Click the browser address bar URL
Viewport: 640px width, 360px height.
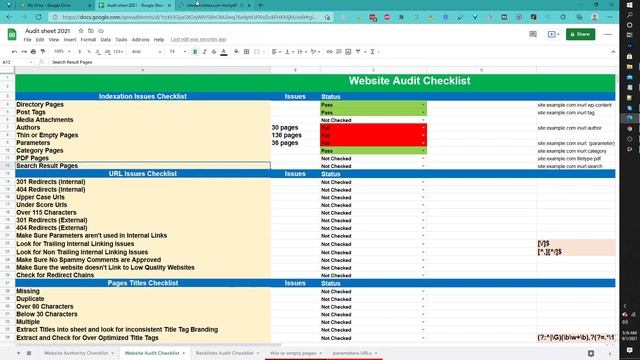click(190, 17)
